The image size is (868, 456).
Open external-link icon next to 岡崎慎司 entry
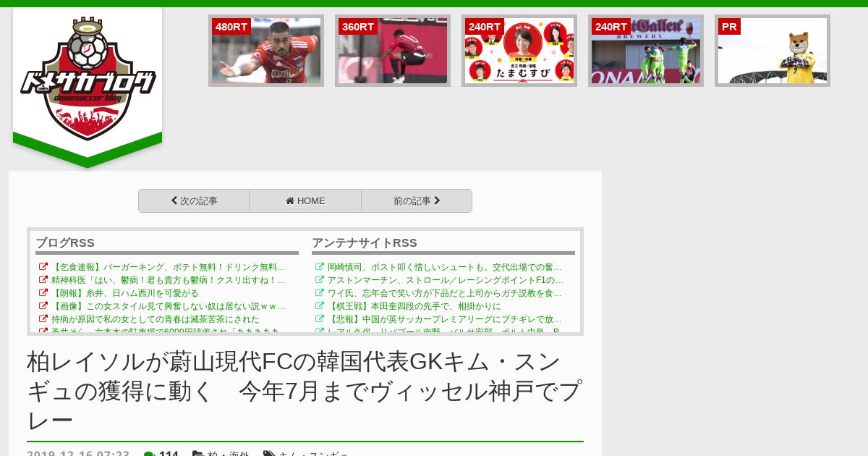(320, 267)
